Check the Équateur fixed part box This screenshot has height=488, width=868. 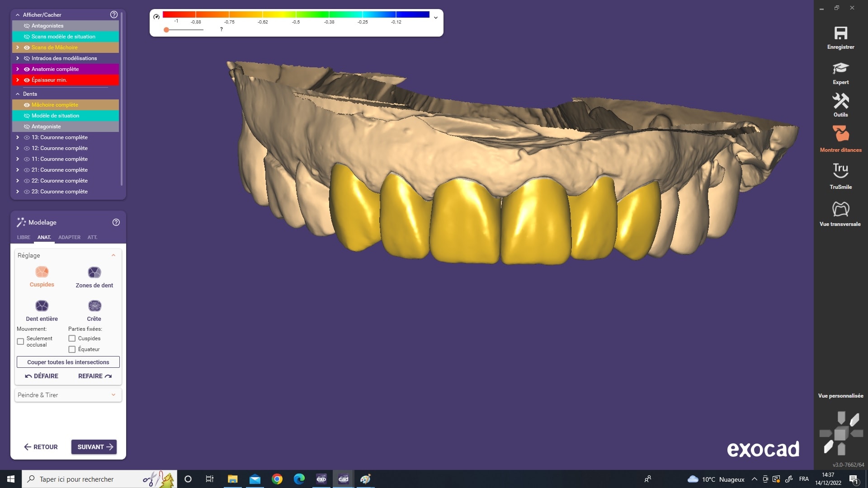[x=72, y=349]
